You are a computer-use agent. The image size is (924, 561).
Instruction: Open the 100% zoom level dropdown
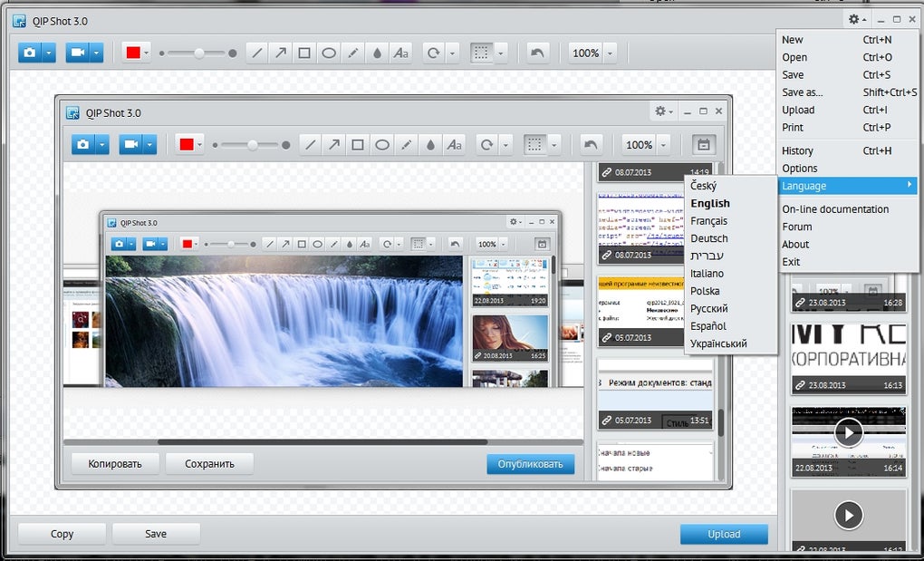[x=611, y=53]
